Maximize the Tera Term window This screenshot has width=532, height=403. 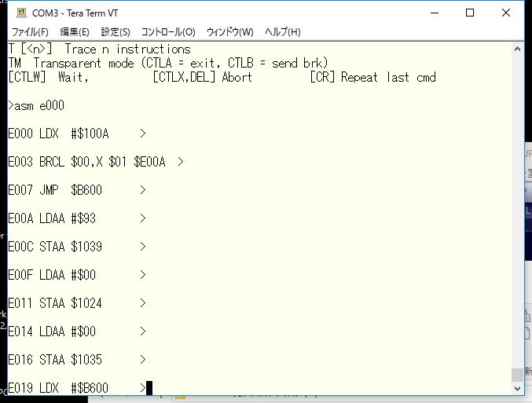(x=470, y=13)
